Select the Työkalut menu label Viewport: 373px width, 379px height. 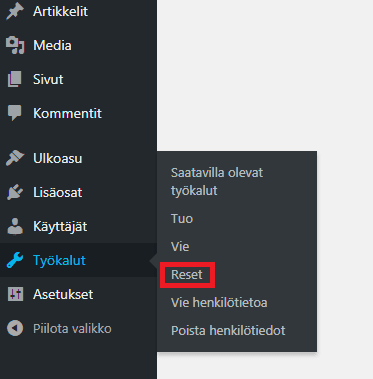pos(59,261)
